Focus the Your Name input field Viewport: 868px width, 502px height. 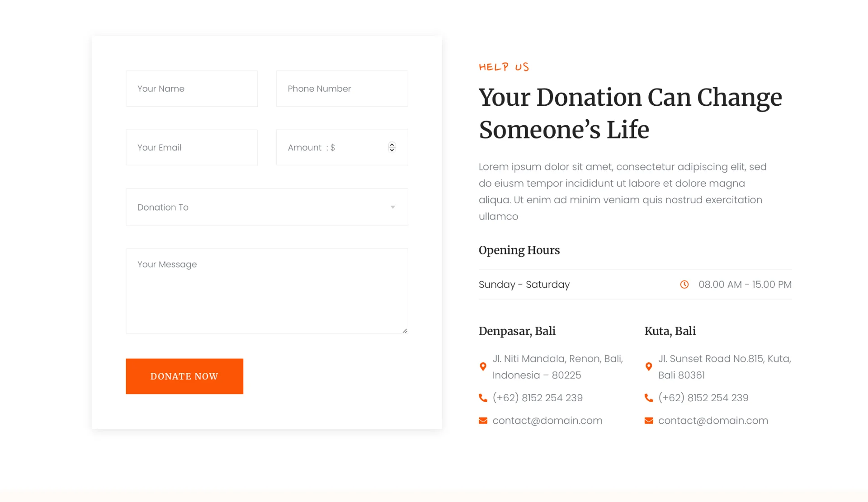click(x=192, y=89)
